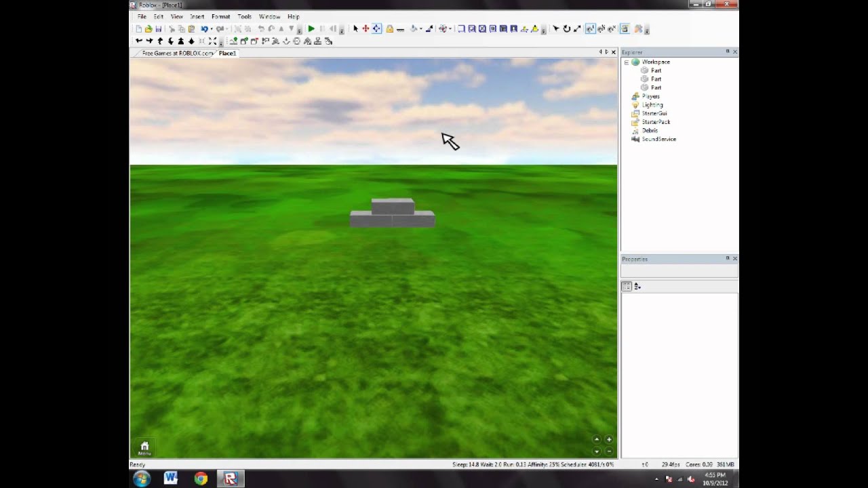Toggle the highlighted Explorer panel toolbar button

(x=625, y=29)
